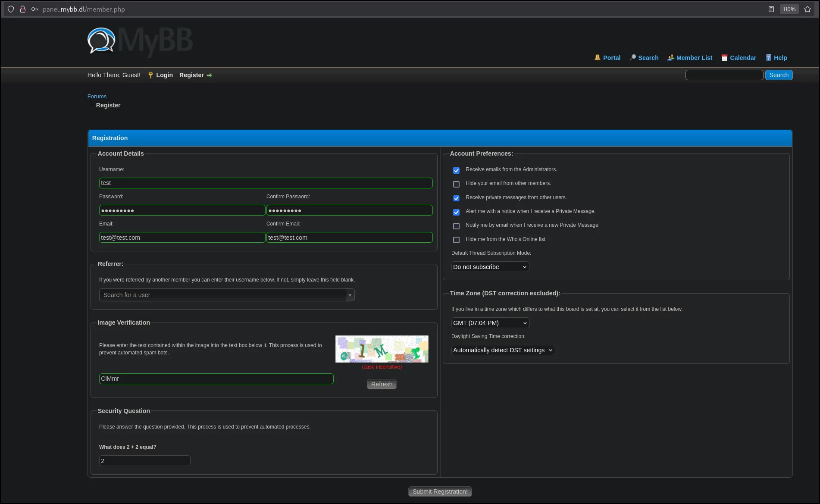Click the security question answer field

(144, 461)
